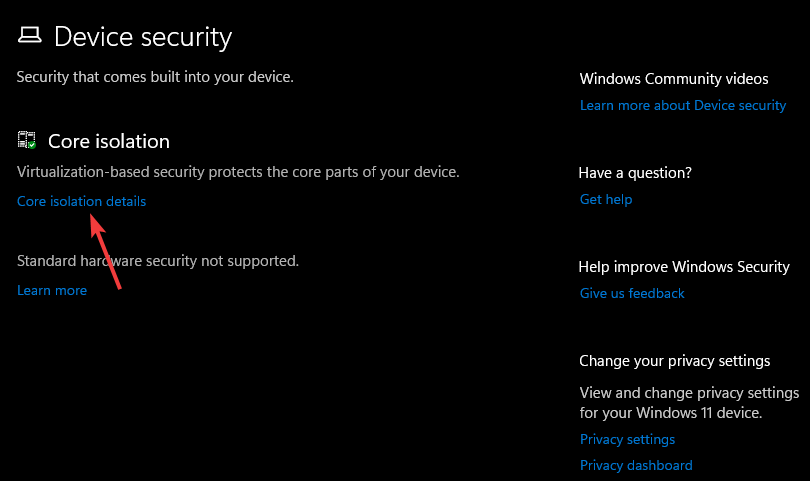Click the 'Security that comes built into' subtitle

pos(155,76)
